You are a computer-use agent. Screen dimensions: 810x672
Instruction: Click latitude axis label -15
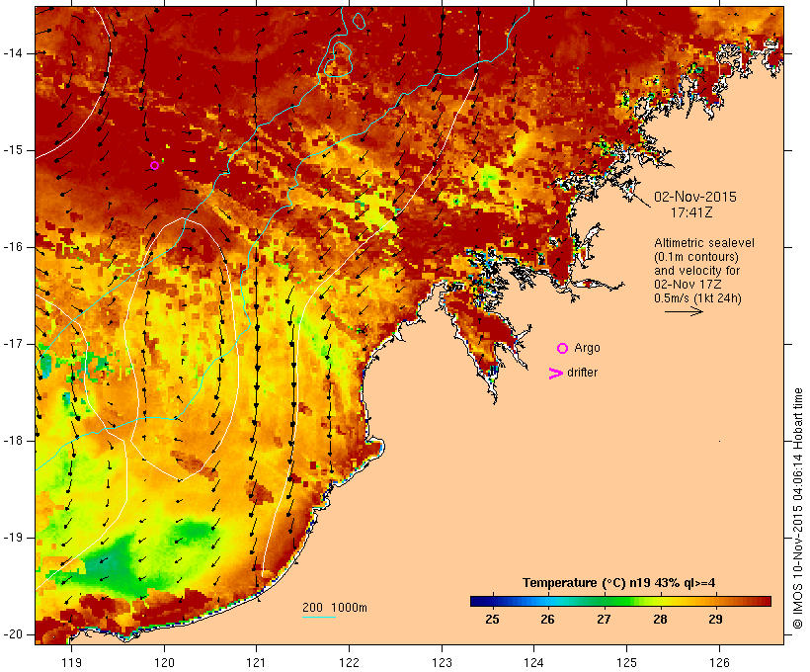[x=13, y=150]
